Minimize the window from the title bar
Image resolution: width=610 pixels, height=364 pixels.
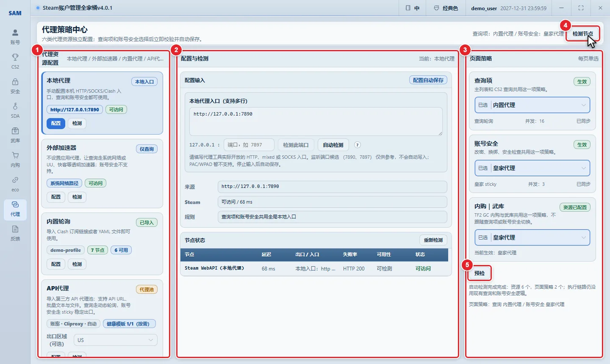[x=561, y=8]
